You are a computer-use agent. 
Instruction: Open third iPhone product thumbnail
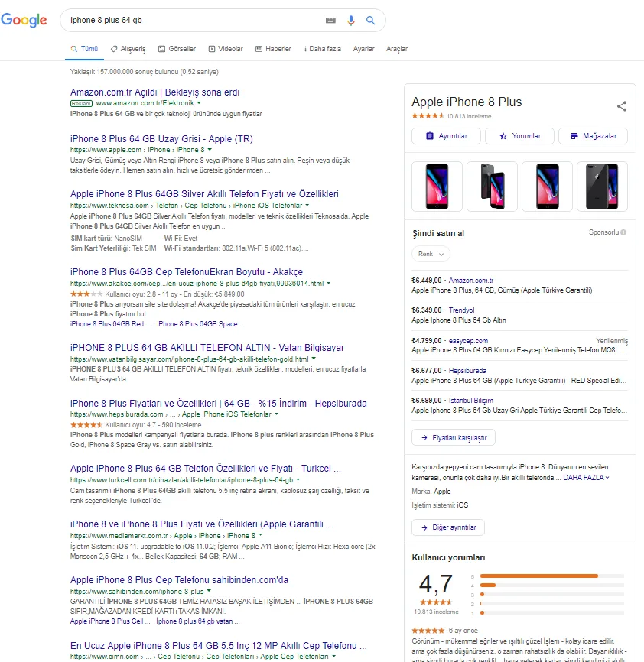tap(548, 187)
